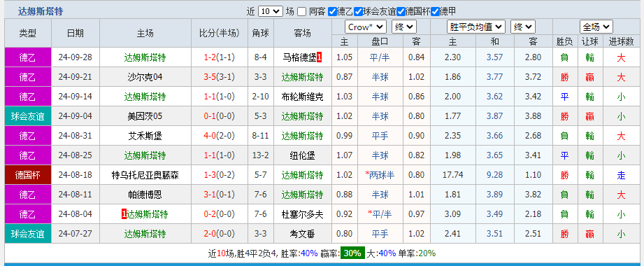The image size is (644, 266).
Task: Click the red card marker beside 马格德堡
Action: [x=319, y=57]
